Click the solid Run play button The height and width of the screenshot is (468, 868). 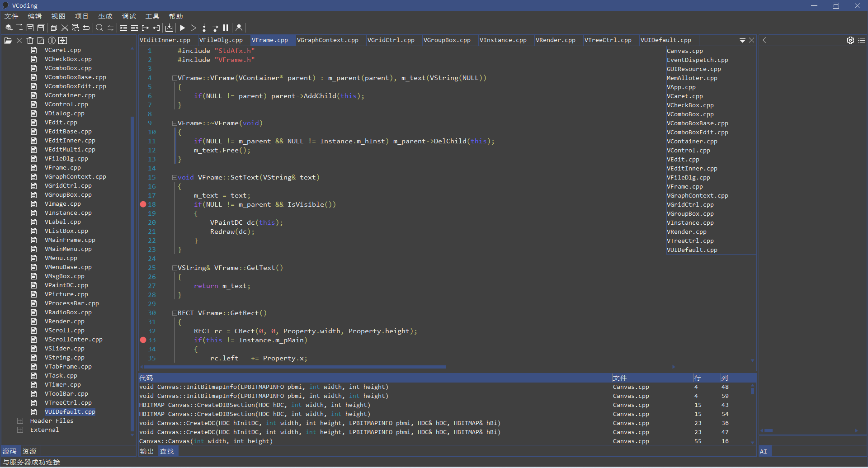[x=183, y=28]
